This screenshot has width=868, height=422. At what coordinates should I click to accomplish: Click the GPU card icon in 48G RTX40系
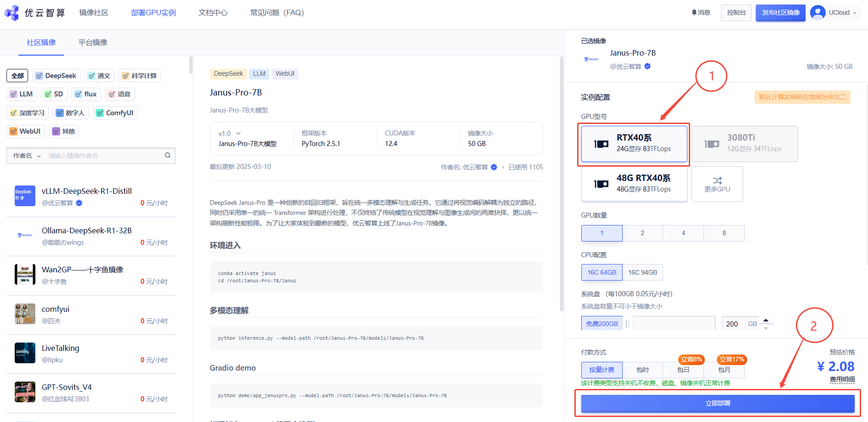point(601,184)
